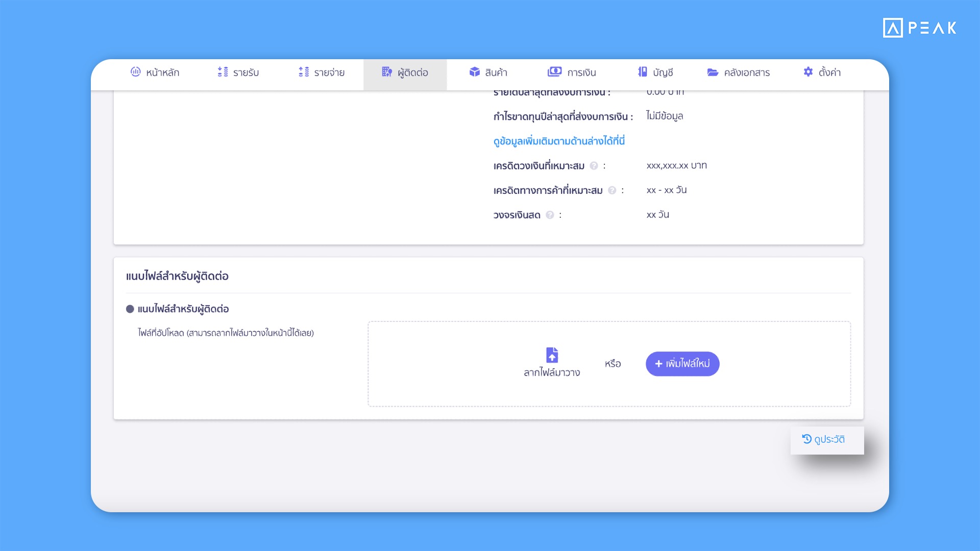Viewport: 980px width, 551px height.
Task: Click the หรือ text in upload area
Action: pos(612,364)
